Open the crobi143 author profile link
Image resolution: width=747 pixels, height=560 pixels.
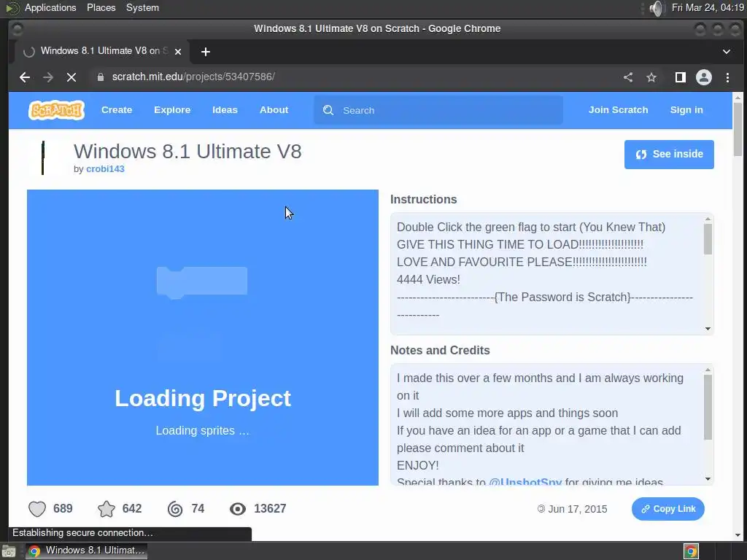coord(105,169)
